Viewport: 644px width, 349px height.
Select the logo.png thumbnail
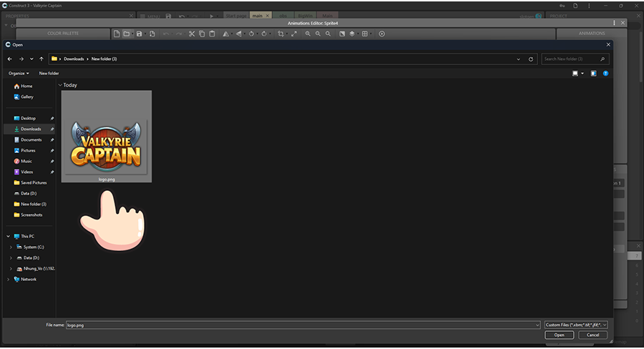pos(106,136)
